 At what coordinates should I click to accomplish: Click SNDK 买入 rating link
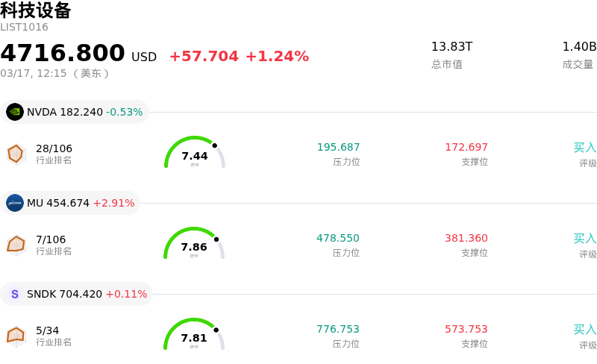(585, 330)
